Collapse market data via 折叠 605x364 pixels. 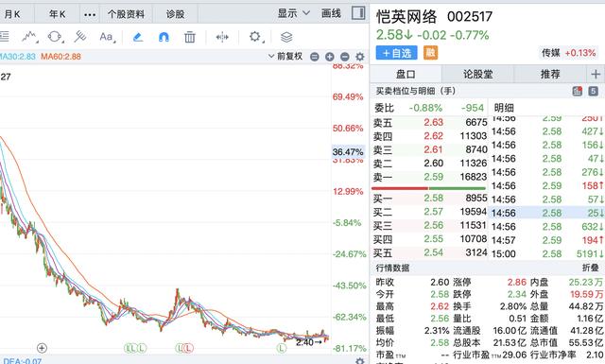(x=590, y=268)
